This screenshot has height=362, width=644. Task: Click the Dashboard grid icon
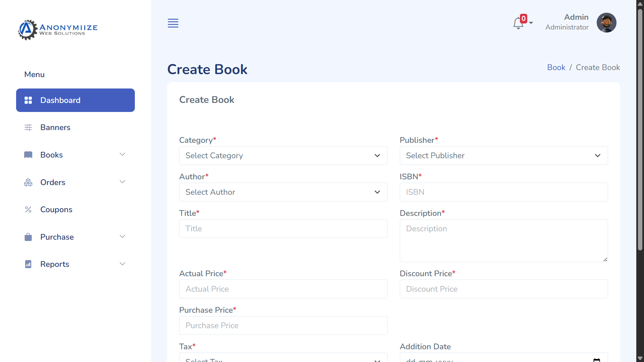tap(28, 100)
